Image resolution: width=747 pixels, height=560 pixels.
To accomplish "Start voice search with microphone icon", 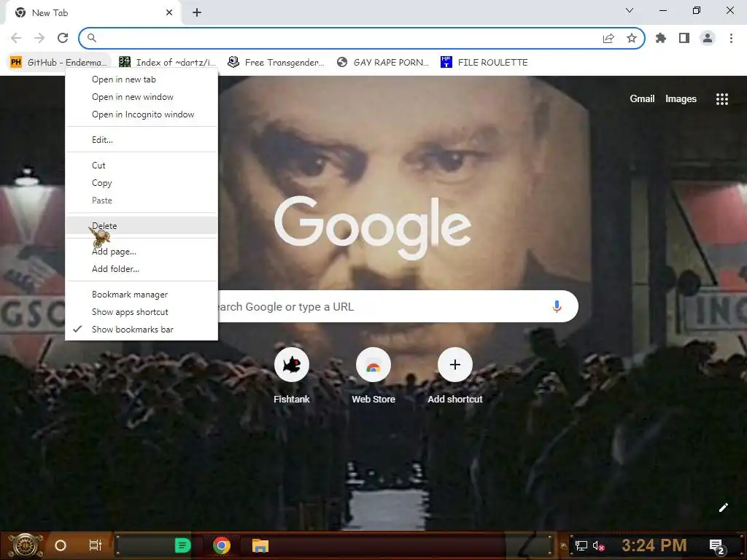I will tap(557, 307).
